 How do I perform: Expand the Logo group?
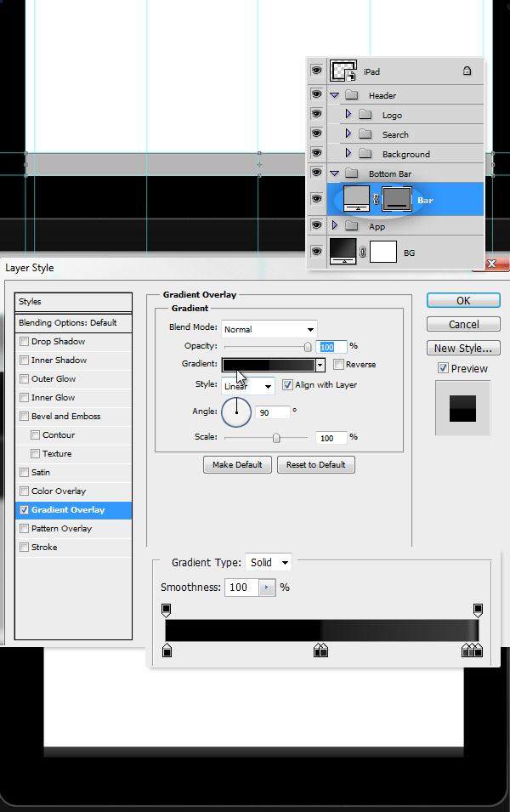click(348, 114)
